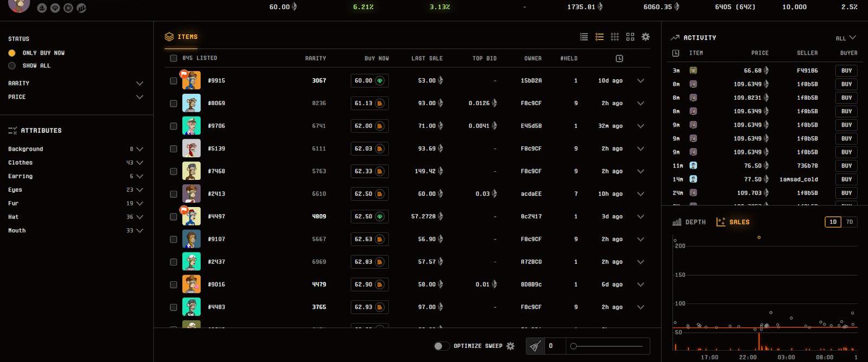The height and width of the screenshot is (362, 868).
Task: Click the sweep broom icon
Action: coord(535,346)
